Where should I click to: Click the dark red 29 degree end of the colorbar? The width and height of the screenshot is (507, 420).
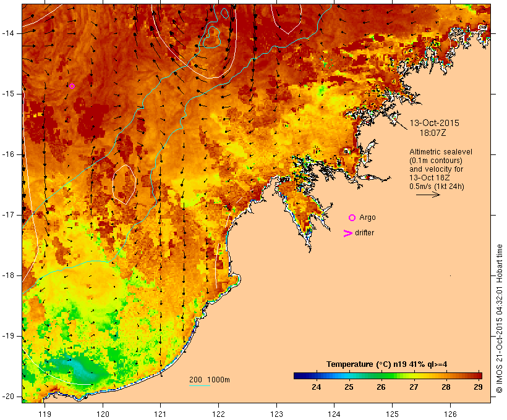pyautogui.click(x=479, y=376)
